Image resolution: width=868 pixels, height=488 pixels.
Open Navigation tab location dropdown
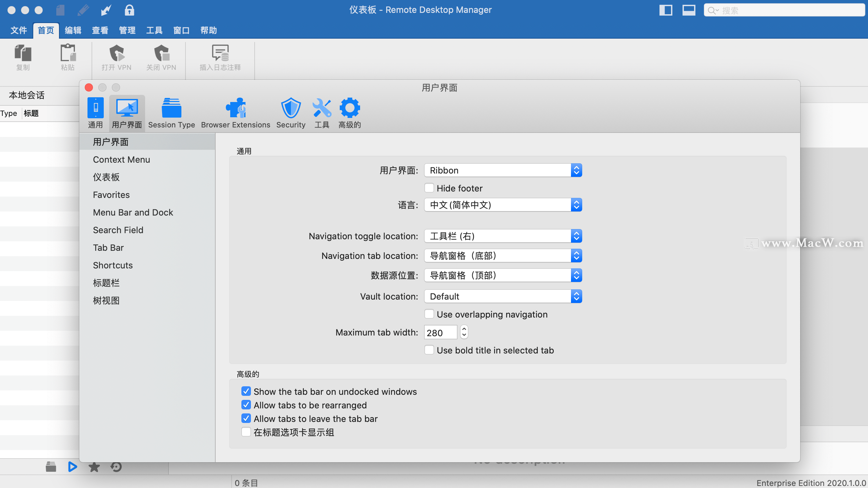pyautogui.click(x=503, y=256)
